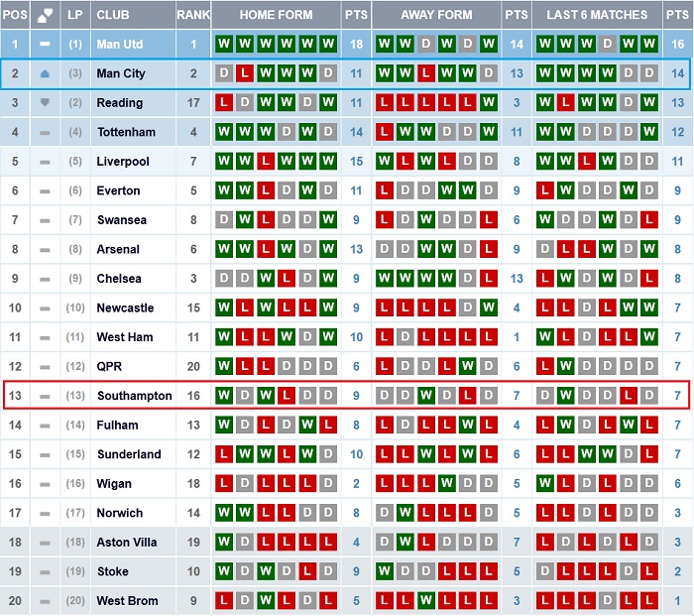Viewport: 694px width, 616px height.
Task: Click Man City's red L home form badge
Action: click(245, 73)
